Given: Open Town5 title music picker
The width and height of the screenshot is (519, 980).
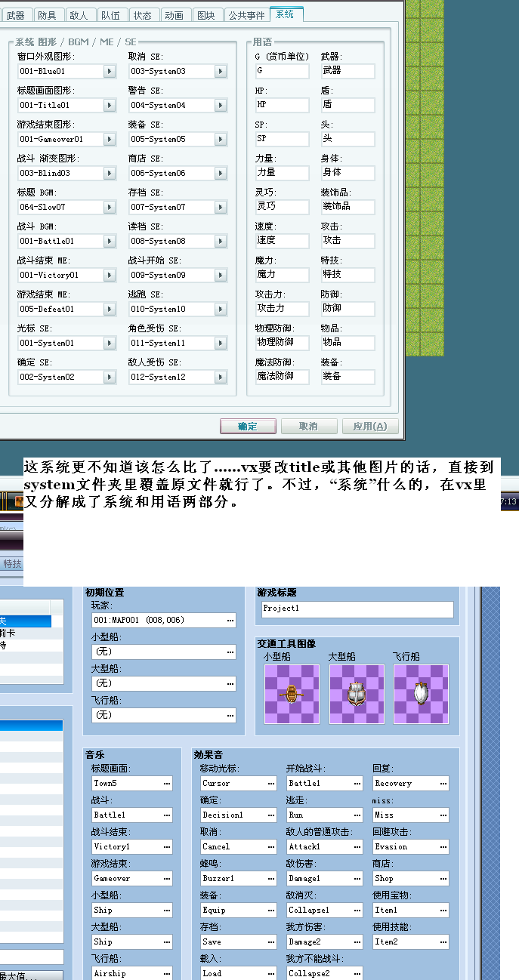Looking at the screenshot, I should click(167, 784).
